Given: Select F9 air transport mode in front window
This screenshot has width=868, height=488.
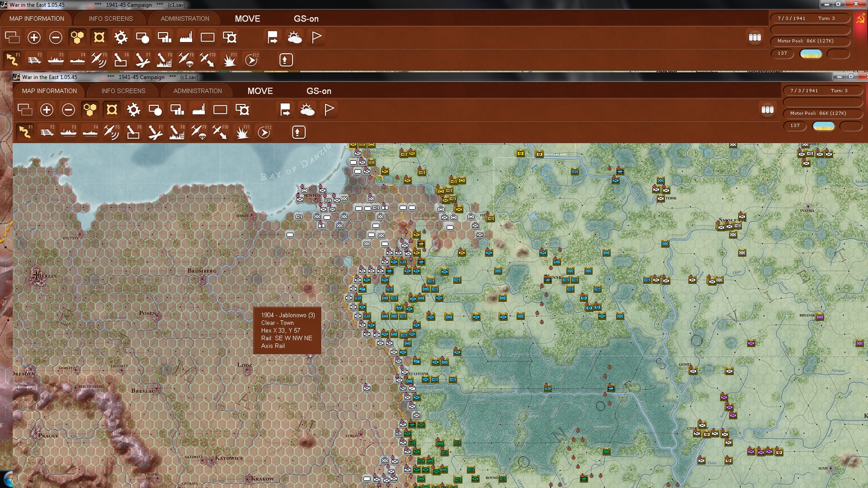Looking at the screenshot, I should (198, 132).
